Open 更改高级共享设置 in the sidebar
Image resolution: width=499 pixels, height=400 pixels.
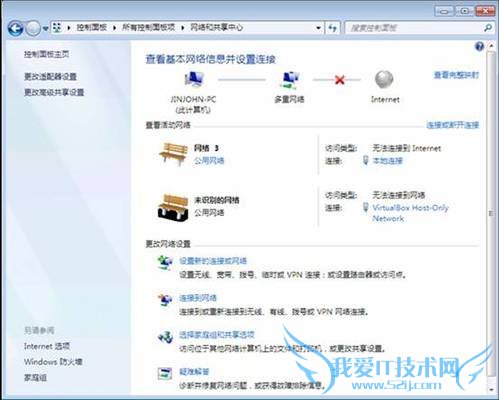coord(54,92)
